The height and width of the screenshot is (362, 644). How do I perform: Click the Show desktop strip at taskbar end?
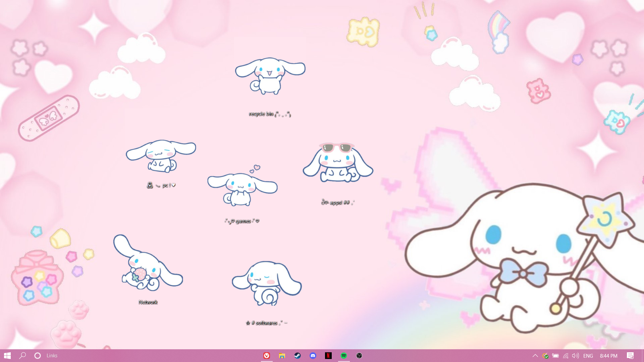pos(643,356)
